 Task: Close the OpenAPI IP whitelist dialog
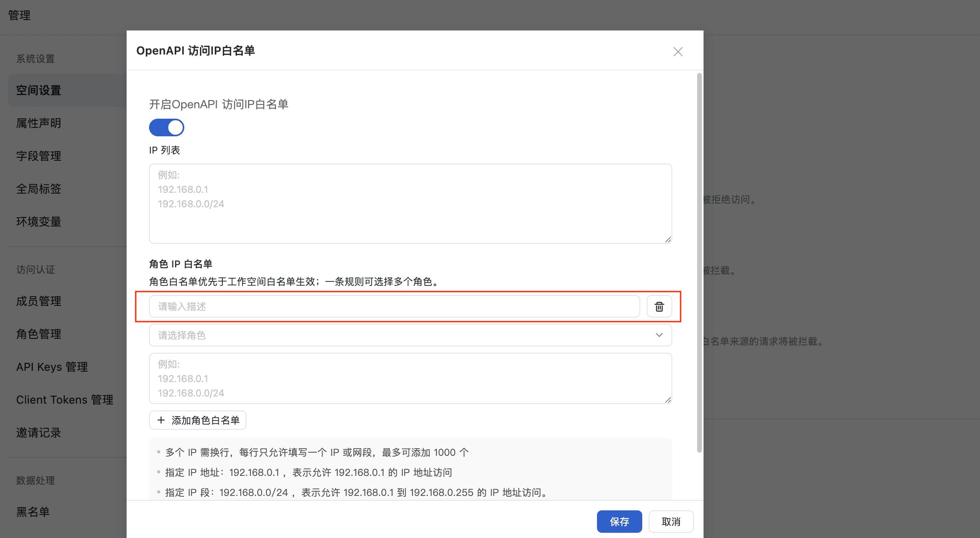click(x=678, y=52)
